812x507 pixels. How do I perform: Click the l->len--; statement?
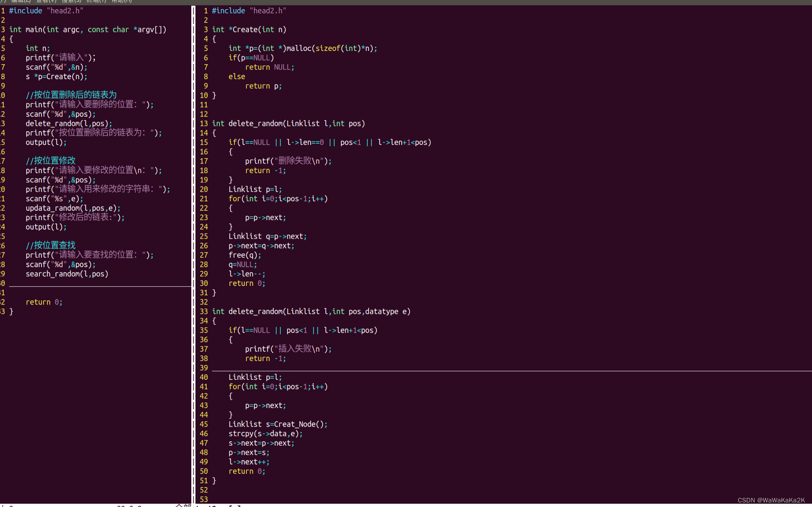point(247,274)
